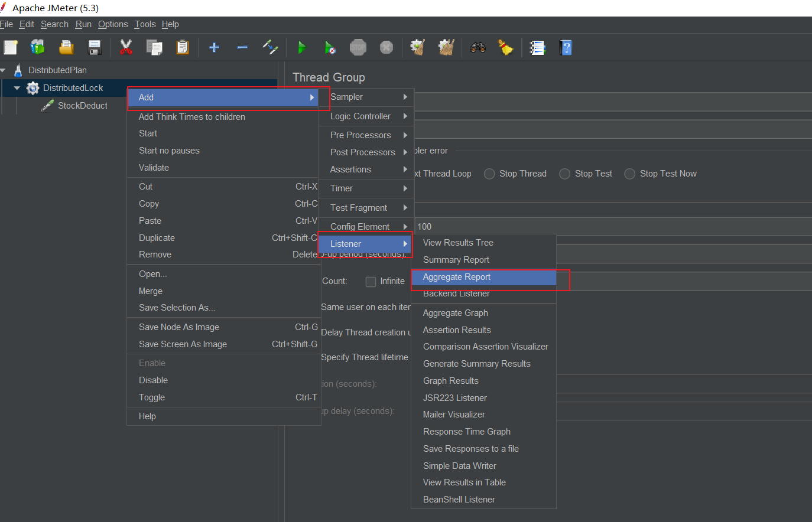Select the DistributedPlan test plan node
The height and width of the screenshot is (522, 812).
pos(57,70)
